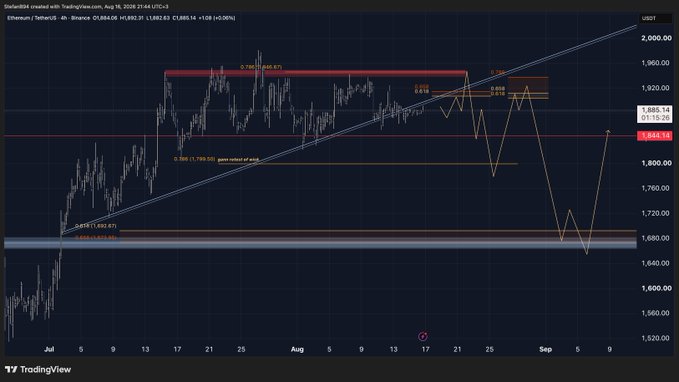
Task: Click the Jul month label on time axis
Action: (x=49, y=349)
